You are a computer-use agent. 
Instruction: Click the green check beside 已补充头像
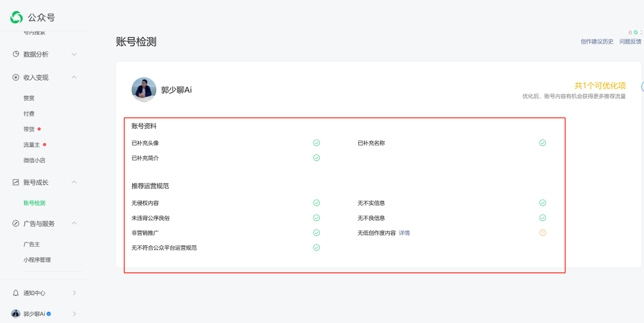tap(317, 143)
